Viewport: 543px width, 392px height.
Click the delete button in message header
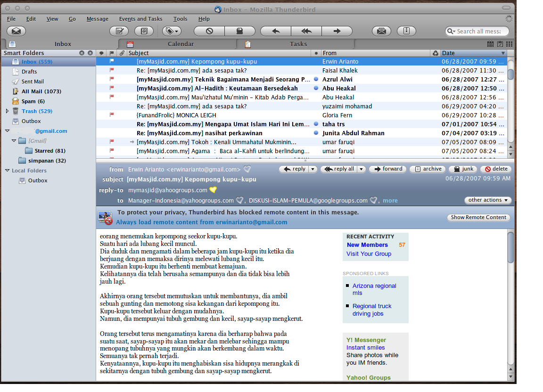(496, 169)
